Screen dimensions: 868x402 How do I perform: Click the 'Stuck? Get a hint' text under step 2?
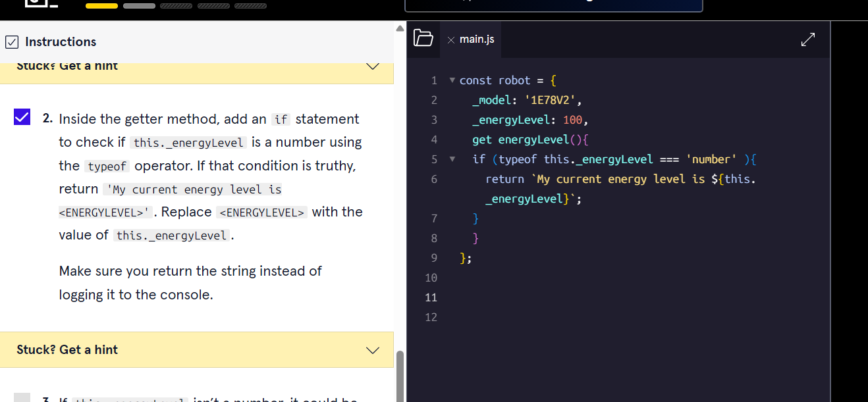67,350
